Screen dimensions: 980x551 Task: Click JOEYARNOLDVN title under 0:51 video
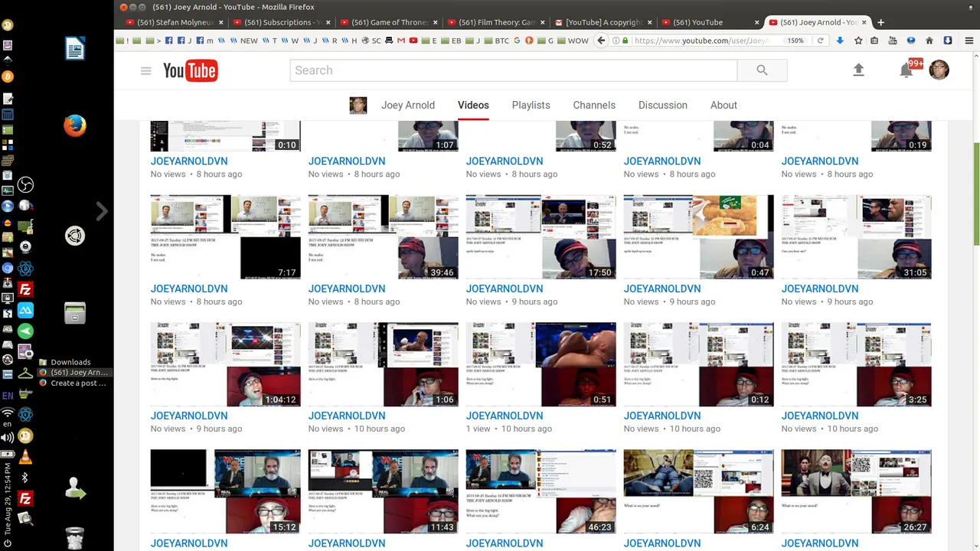pyautogui.click(x=504, y=416)
